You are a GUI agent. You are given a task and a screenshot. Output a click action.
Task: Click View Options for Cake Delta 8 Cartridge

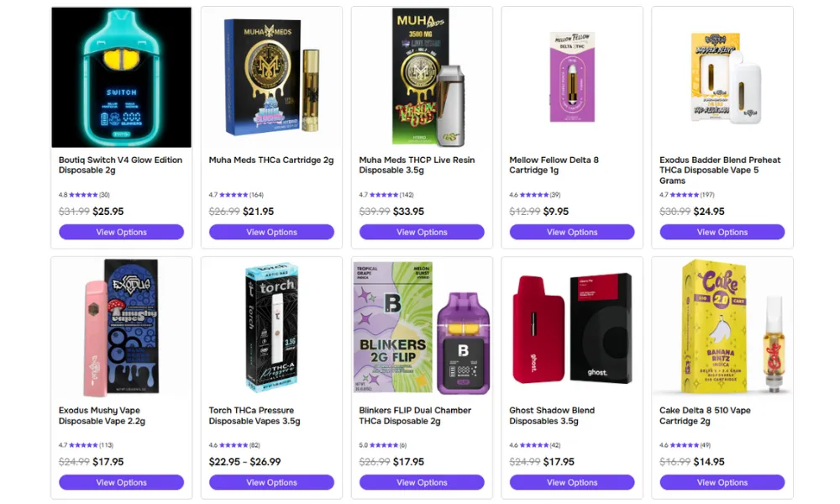coord(722,482)
